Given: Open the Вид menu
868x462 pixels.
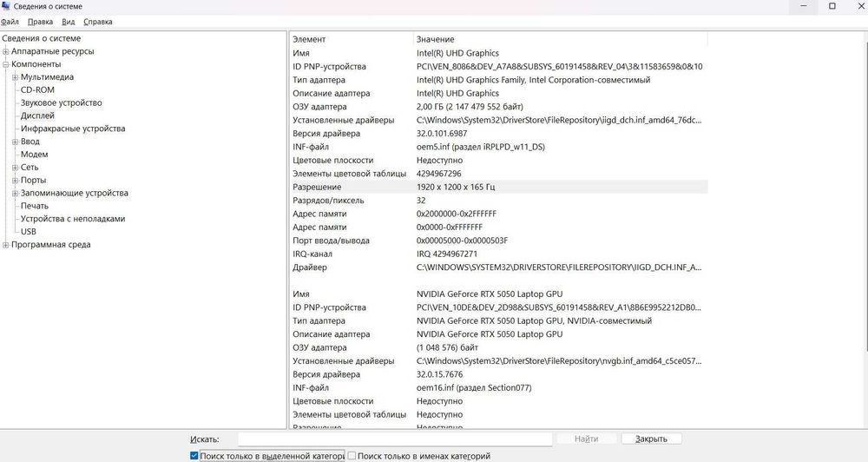Looking at the screenshot, I should pyautogui.click(x=68, y=22).
